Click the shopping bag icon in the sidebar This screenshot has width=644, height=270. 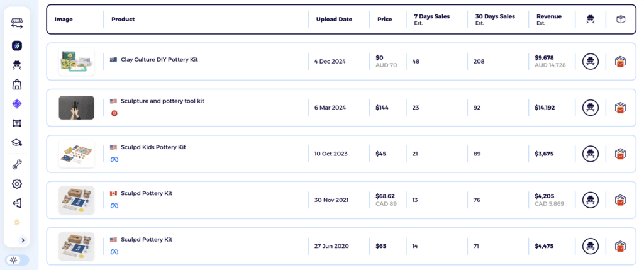[17, 84]
